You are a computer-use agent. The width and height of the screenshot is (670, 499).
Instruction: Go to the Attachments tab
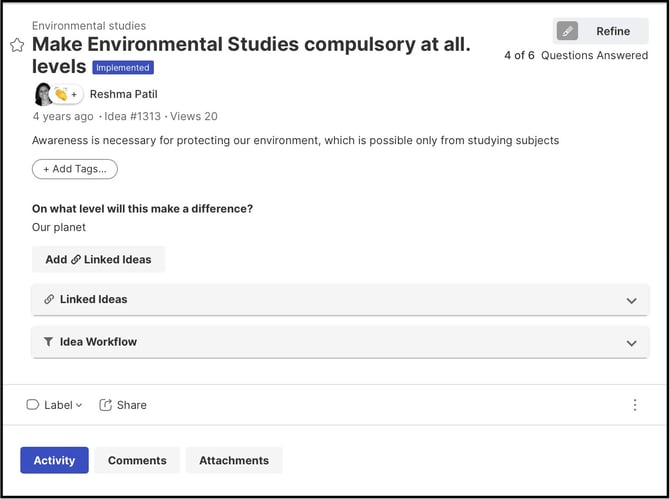coord(234,460)
